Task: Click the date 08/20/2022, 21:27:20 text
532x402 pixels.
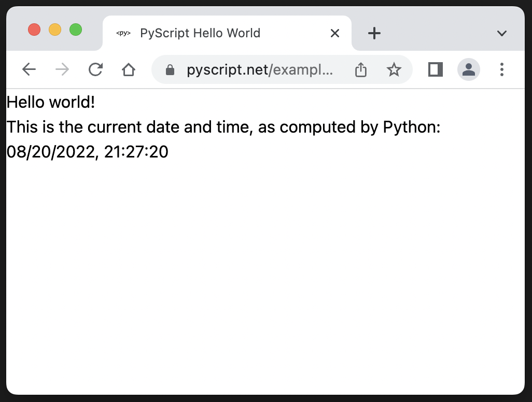Action: 88,151
